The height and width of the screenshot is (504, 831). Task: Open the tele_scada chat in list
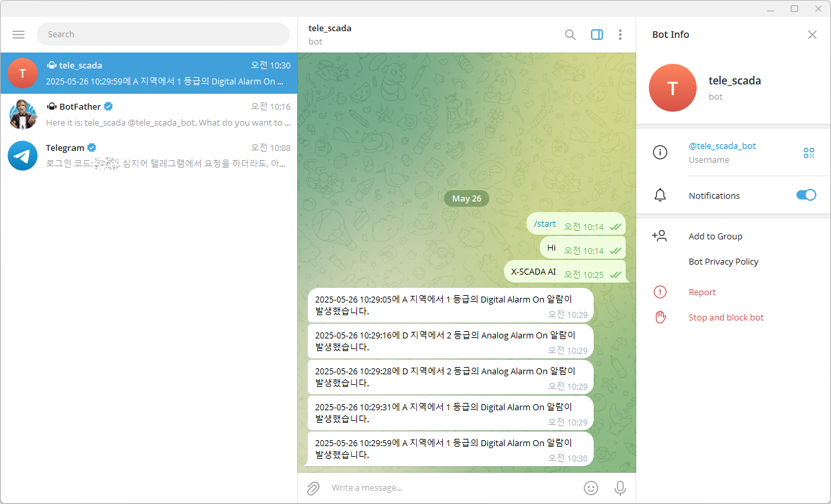149,73
